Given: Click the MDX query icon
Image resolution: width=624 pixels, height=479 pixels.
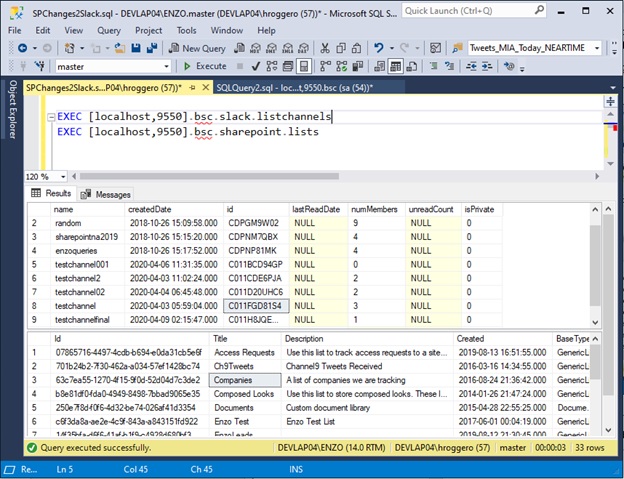Looking at the screenshot, I should point(255,48).
